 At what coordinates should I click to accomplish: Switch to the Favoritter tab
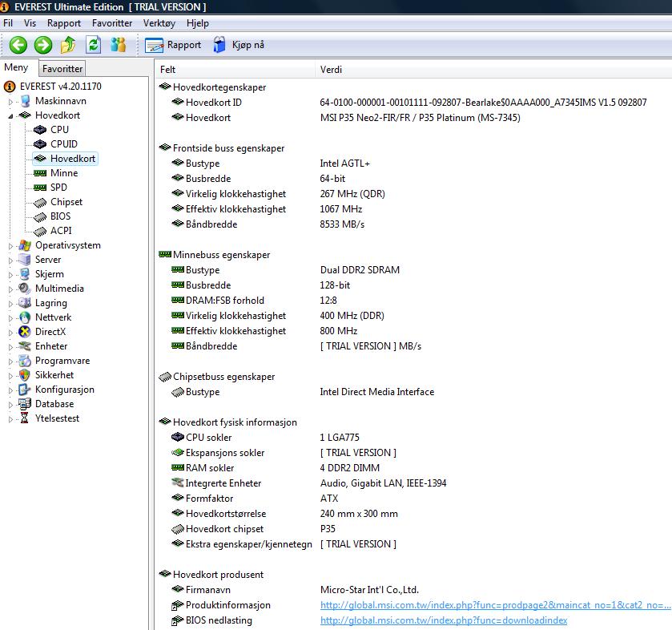tap(62, 69)
